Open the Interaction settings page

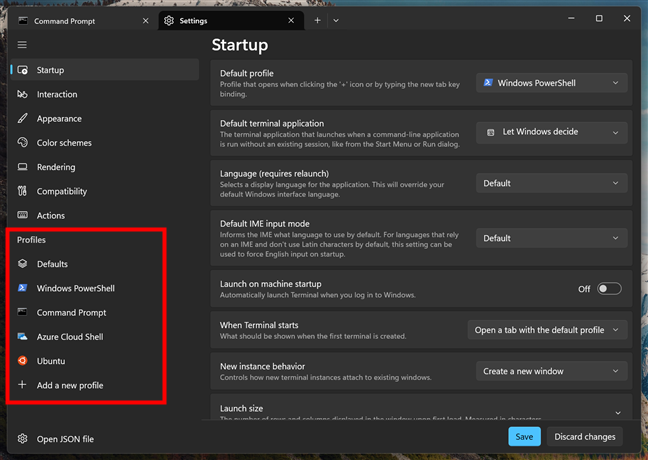[x=105, y=94]
